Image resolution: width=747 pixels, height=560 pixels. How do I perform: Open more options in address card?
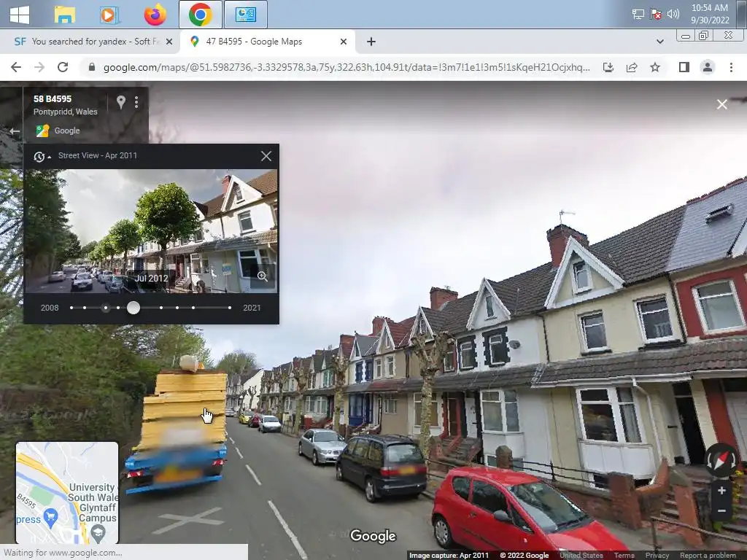click(x=136, y=102)
